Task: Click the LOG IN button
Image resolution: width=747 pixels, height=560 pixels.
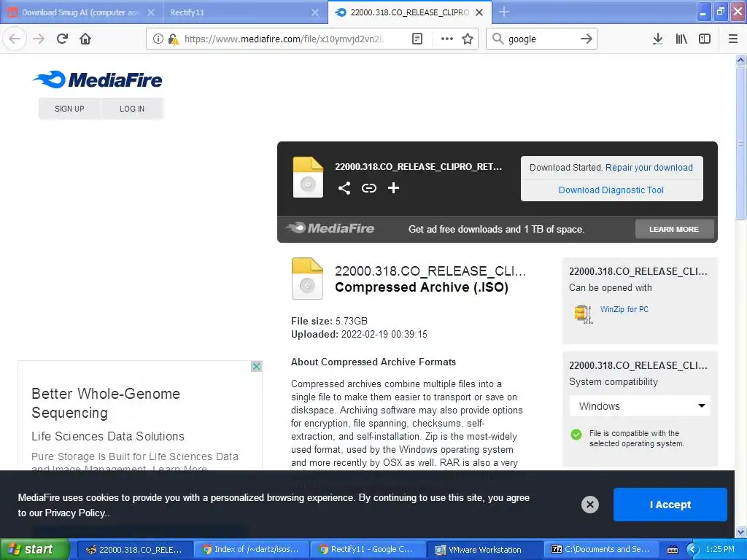Action: click(132, 109)
